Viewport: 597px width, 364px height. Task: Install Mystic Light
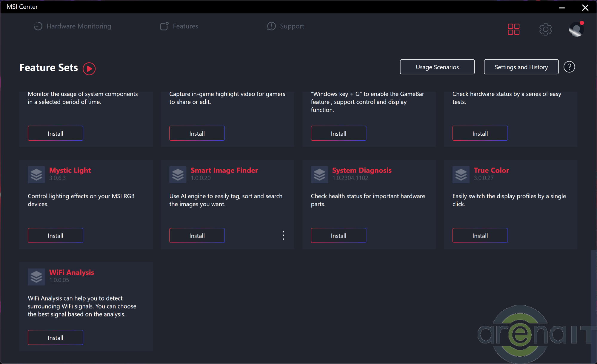[x=56, y=236]
